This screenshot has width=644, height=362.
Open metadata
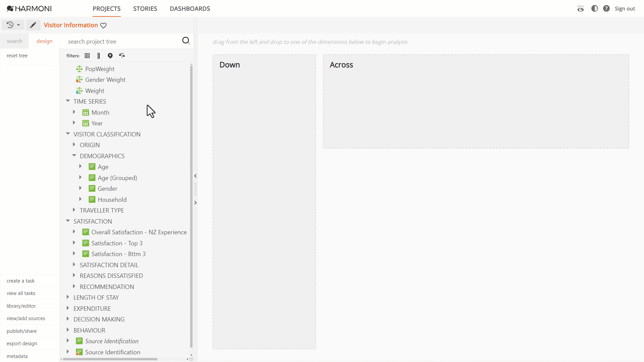17,356
